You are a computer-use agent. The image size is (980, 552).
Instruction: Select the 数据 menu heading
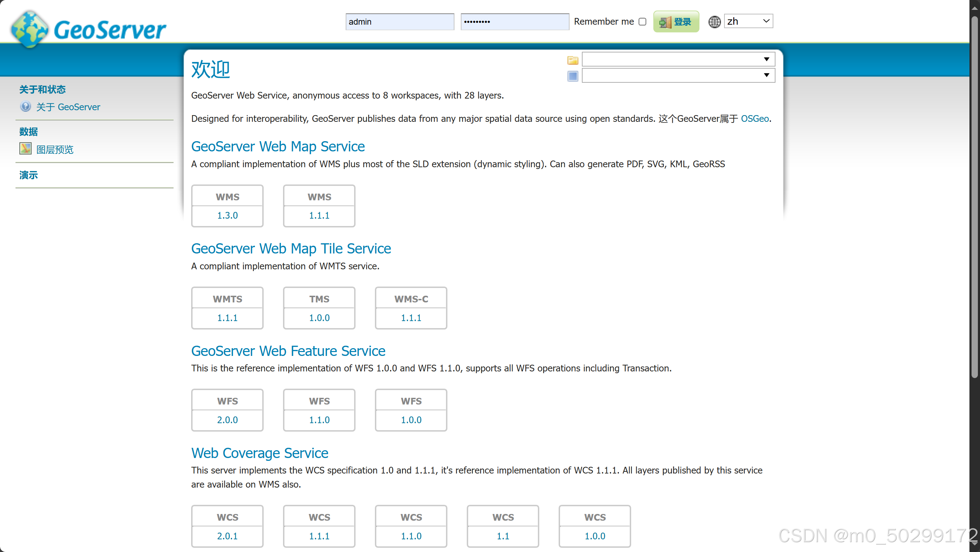tap(29, 132)
